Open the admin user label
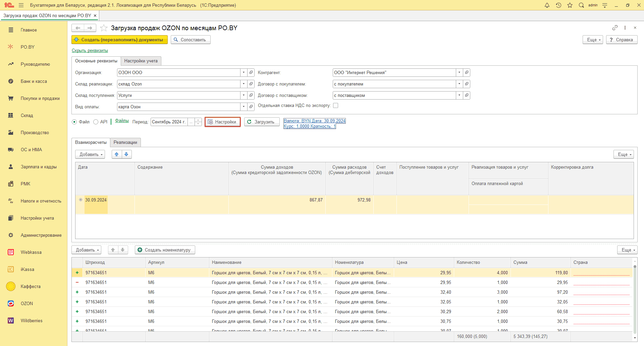The image size is (644, 346). (x=593, y=5)
